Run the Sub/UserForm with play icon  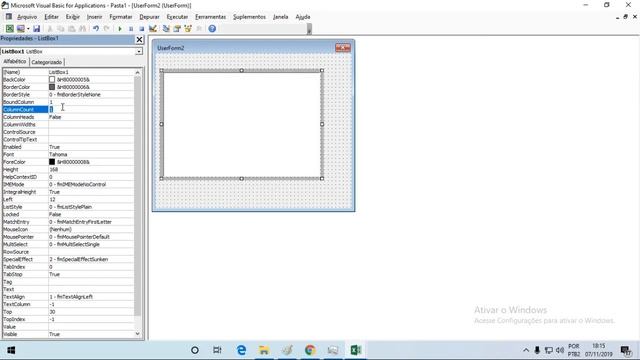pos(120,29)
